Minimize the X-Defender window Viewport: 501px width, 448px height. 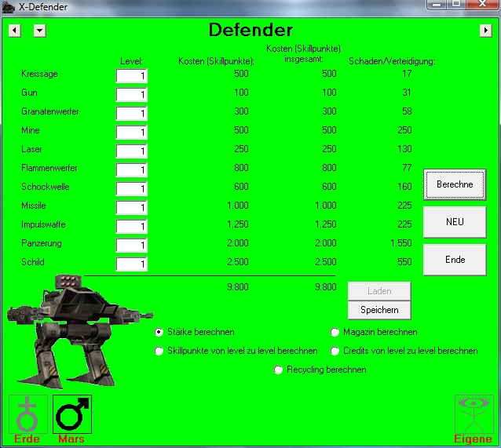coord(437,5)
